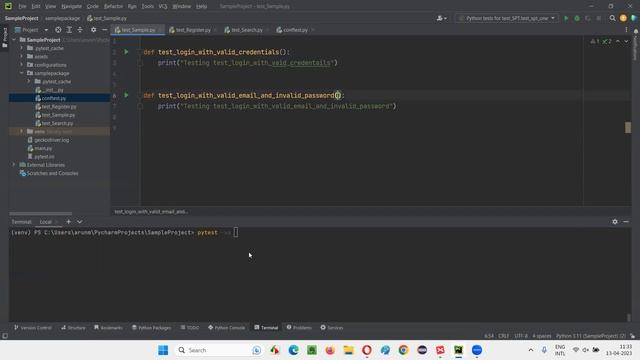
Task: Open the TODO tool window
Action: pyautogui.click(x=190, y=327)
